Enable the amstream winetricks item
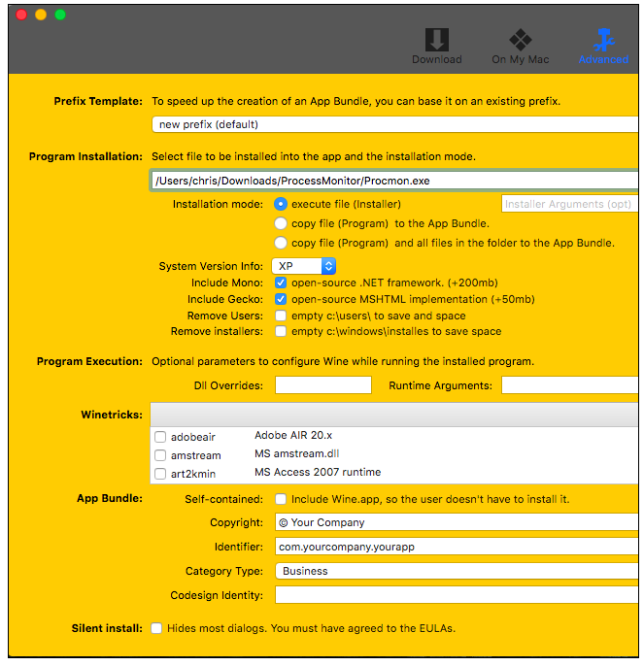Image resolution: width=644 pixels, height=666 pixels. click(160, 455)
